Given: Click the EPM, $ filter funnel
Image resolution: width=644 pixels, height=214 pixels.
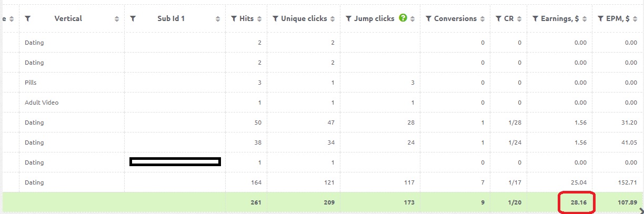Looking at the screenshot, I should (601, 18).
